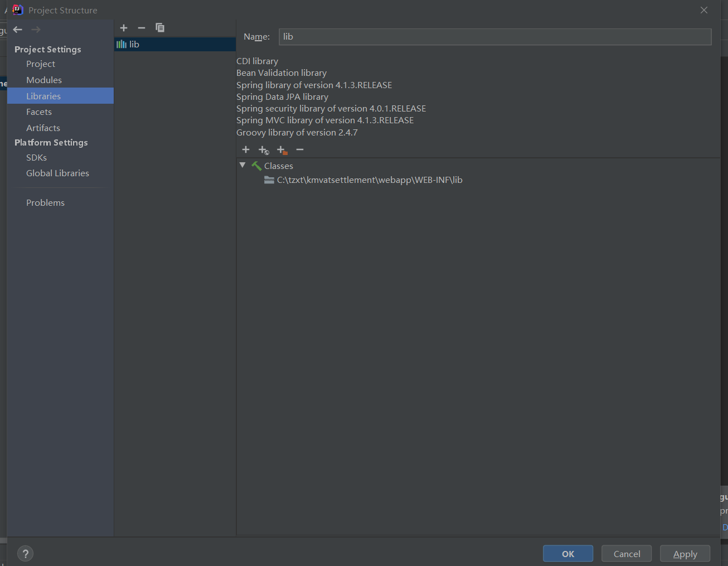728x566 pixels.
Task: Click 'Spring security library of version 4.0.1.RELEASE'
Action: pyautogui.click(x=331, y=109)
